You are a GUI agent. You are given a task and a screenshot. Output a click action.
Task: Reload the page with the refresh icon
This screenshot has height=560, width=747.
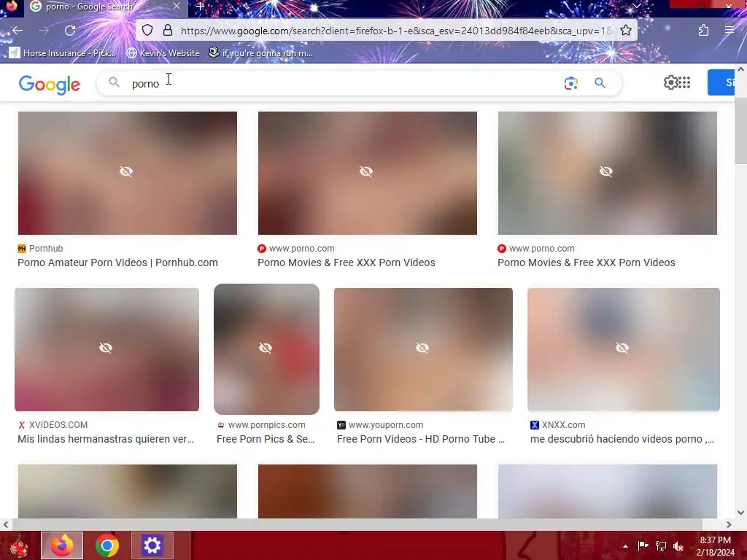click(70, 31)
